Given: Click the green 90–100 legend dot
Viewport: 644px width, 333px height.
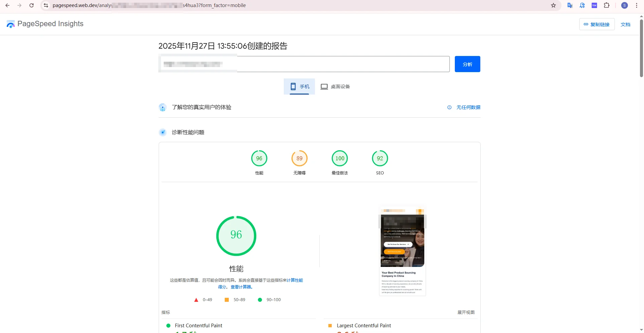Looking at the screenshot, I should [x=260, y=300].
